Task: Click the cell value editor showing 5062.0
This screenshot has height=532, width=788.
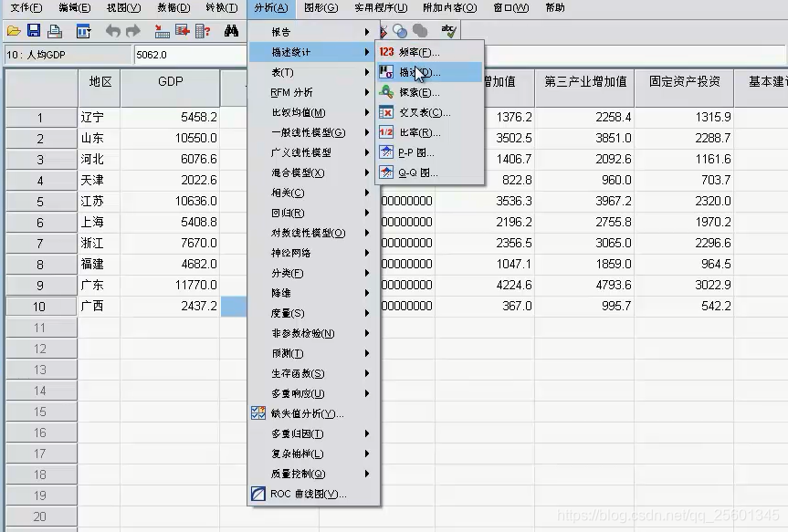Action: (x=190, y=55)
